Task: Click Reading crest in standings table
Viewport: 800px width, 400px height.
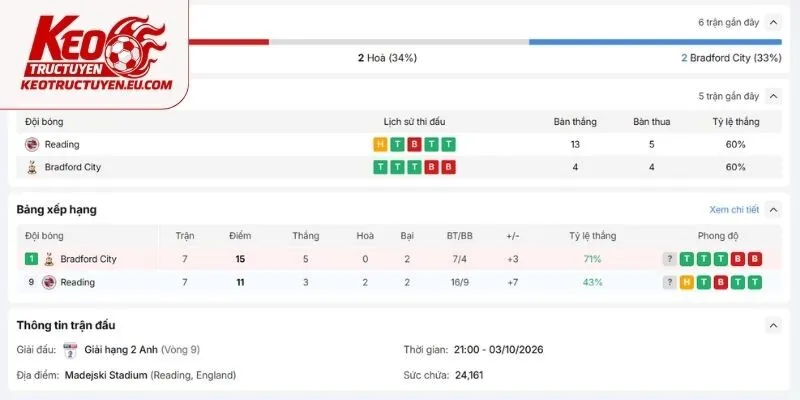Action: (49, 282)
